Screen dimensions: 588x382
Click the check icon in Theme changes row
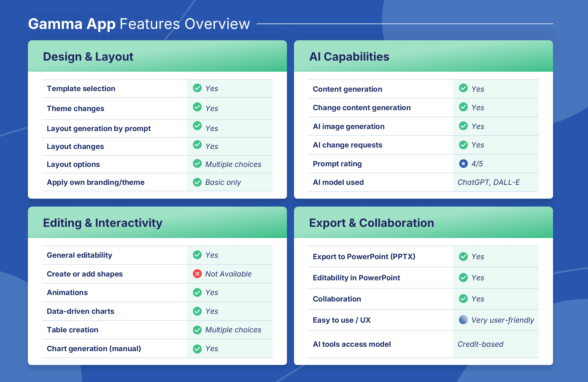(197, 107)
